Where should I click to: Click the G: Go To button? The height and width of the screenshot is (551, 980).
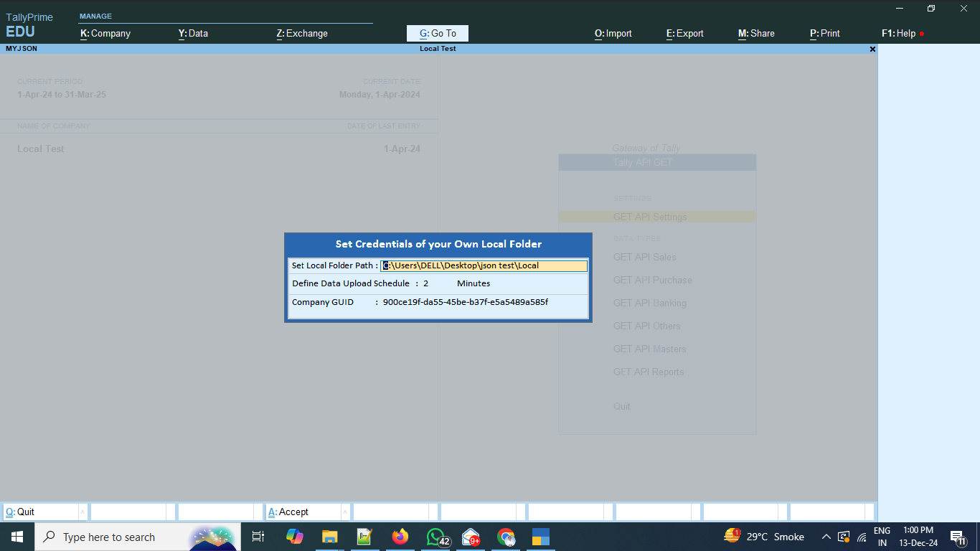[438, 33]
